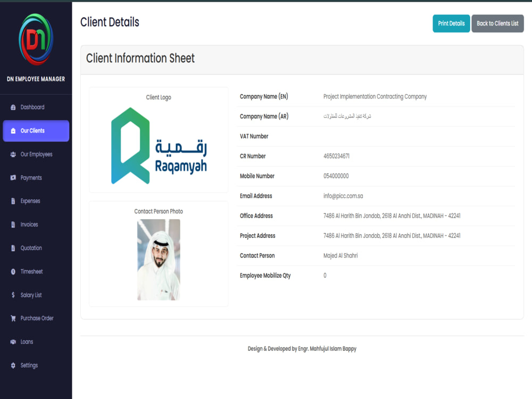Image resolution: width=532 pixels, height=399 pixels.
Task: Click the Employee Mobilize Qty value 0
Action: point(325,276)
